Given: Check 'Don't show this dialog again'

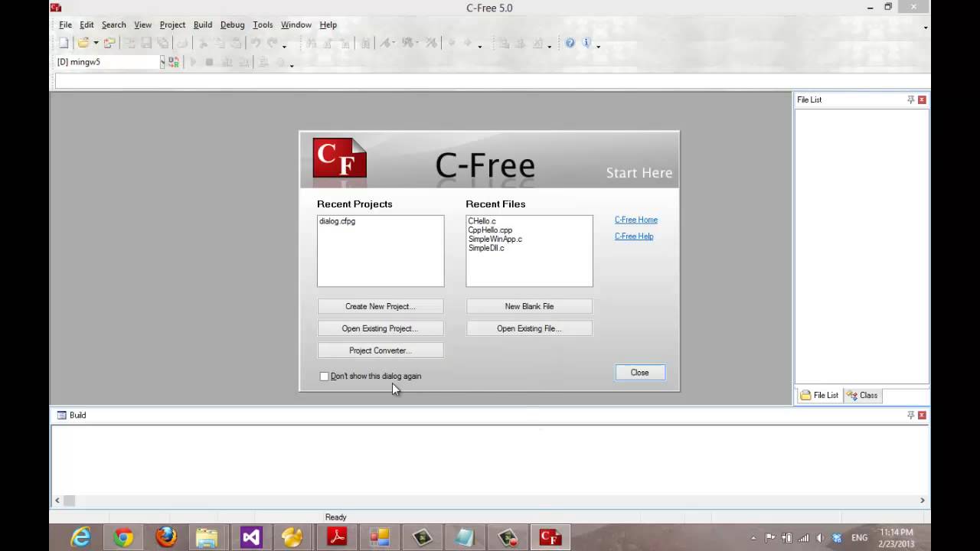Looking at the screenshot, I should coord(324,377).
